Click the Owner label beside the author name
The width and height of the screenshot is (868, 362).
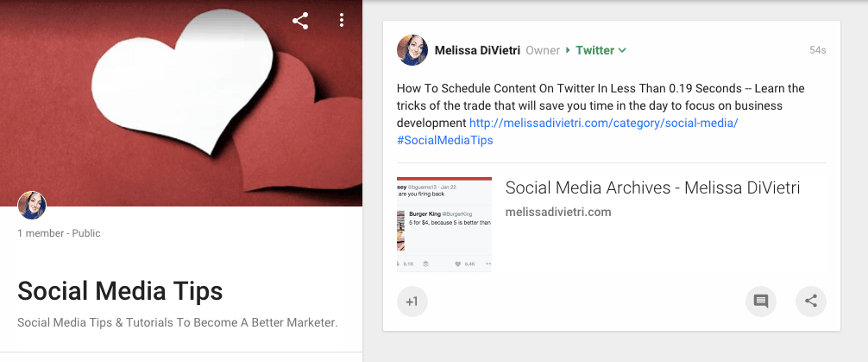pyautogui.click(x=543, y=50)
